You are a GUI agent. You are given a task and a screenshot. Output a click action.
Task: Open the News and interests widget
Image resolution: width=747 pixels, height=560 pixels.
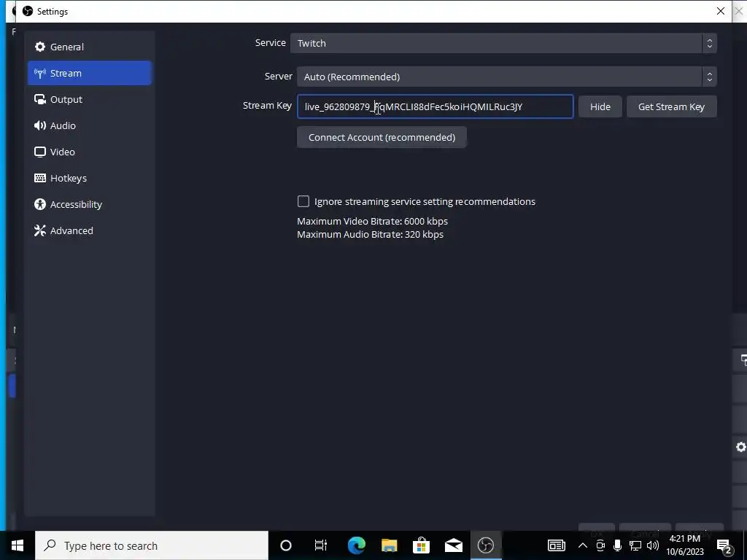tap(556, 545)
